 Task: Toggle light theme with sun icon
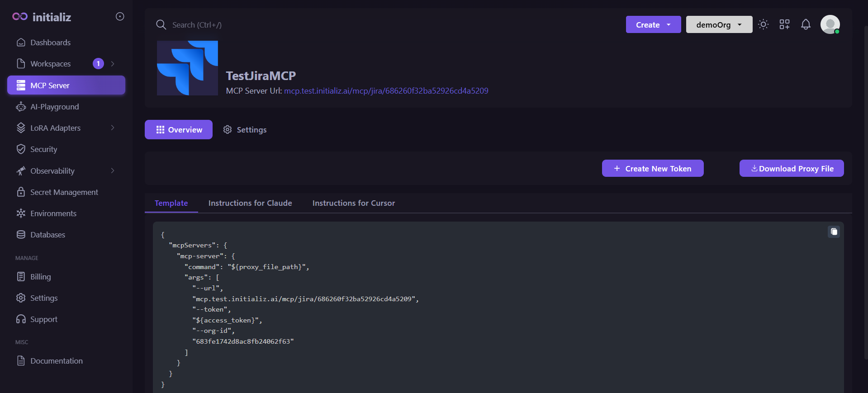click(764, 24)
